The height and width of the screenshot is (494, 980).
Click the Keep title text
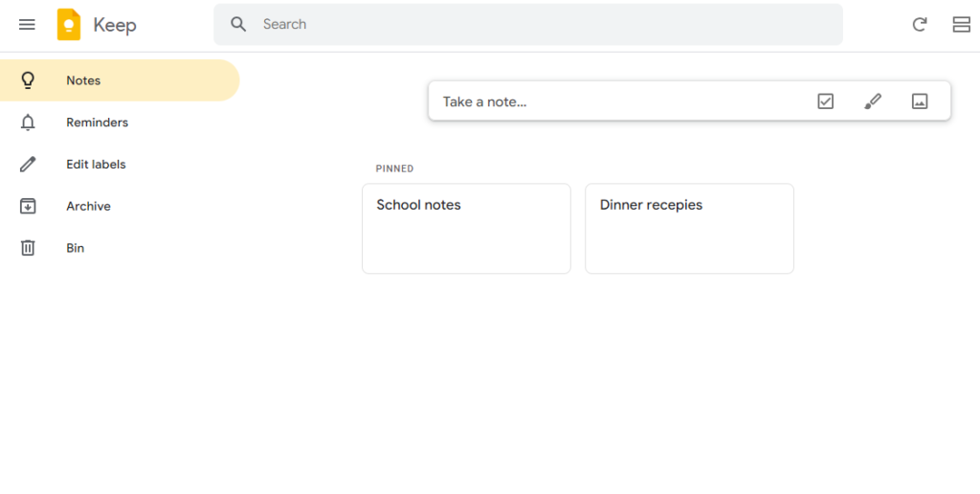point(115,25)
